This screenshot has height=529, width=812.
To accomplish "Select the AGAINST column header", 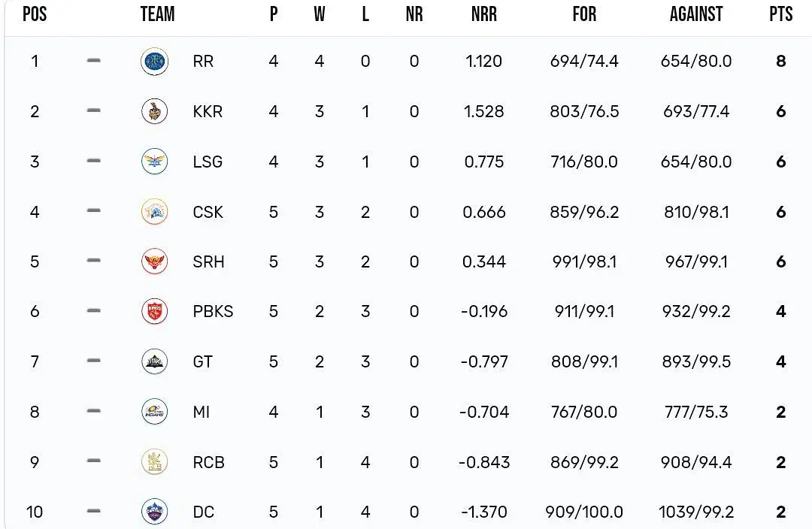I will (x=696, y=14).
